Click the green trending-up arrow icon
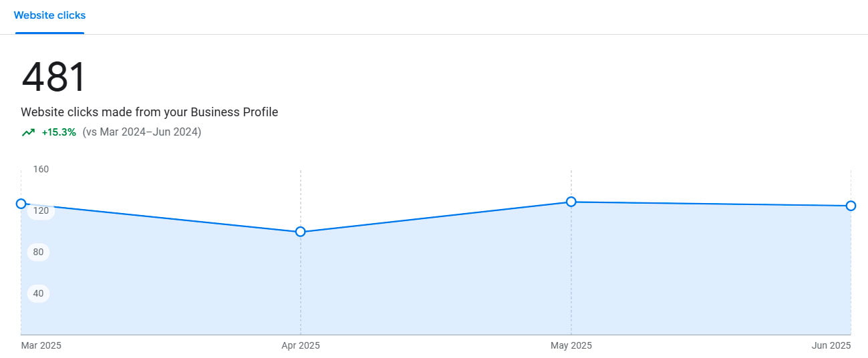 pos(28,132)
